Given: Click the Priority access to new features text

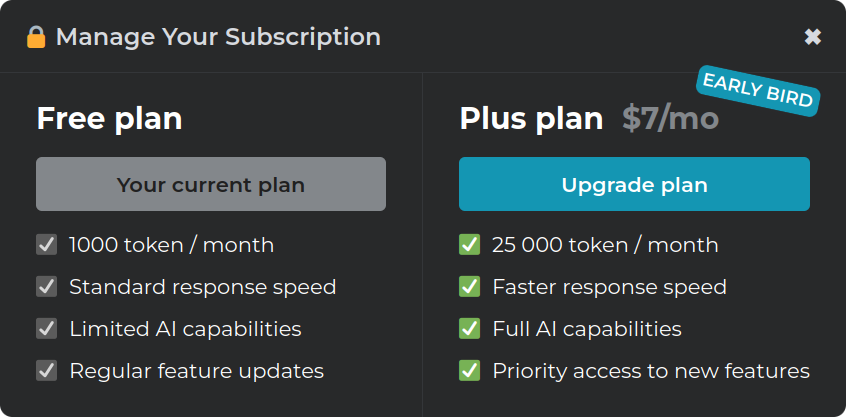Looking at the screenshot, I should (651, 371).
